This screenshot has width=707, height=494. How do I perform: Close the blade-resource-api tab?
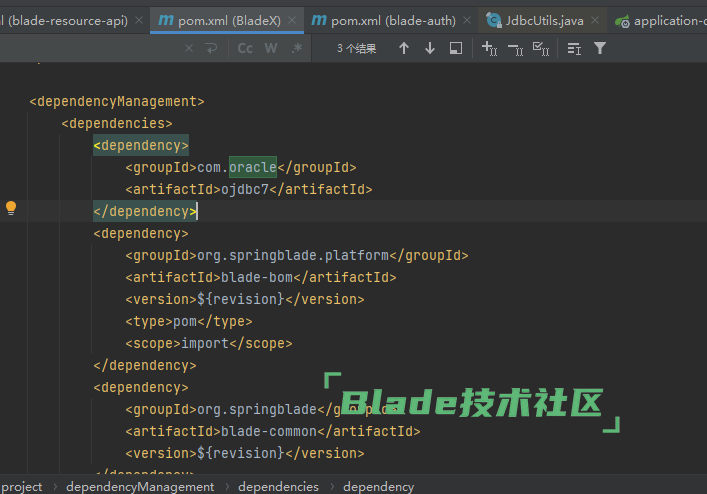[x=139, y=20]
